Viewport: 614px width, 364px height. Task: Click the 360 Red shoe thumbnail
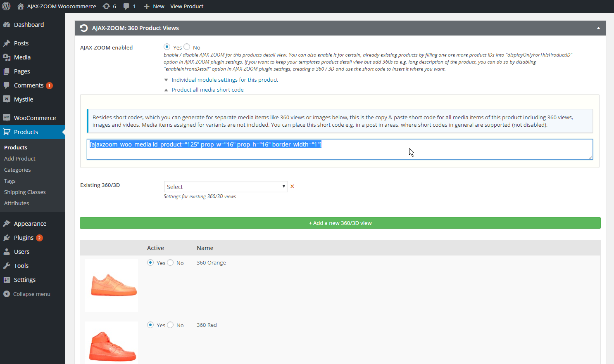(x=112, y=343)
